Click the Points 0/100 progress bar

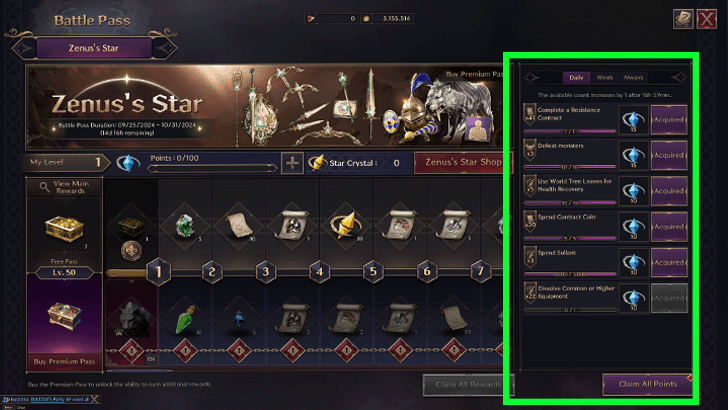(212, 168)
